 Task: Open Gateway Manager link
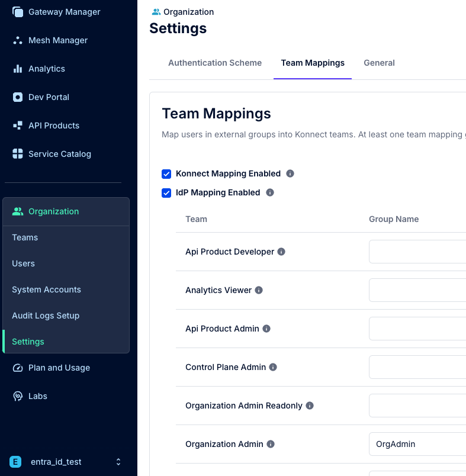(64, 12)
